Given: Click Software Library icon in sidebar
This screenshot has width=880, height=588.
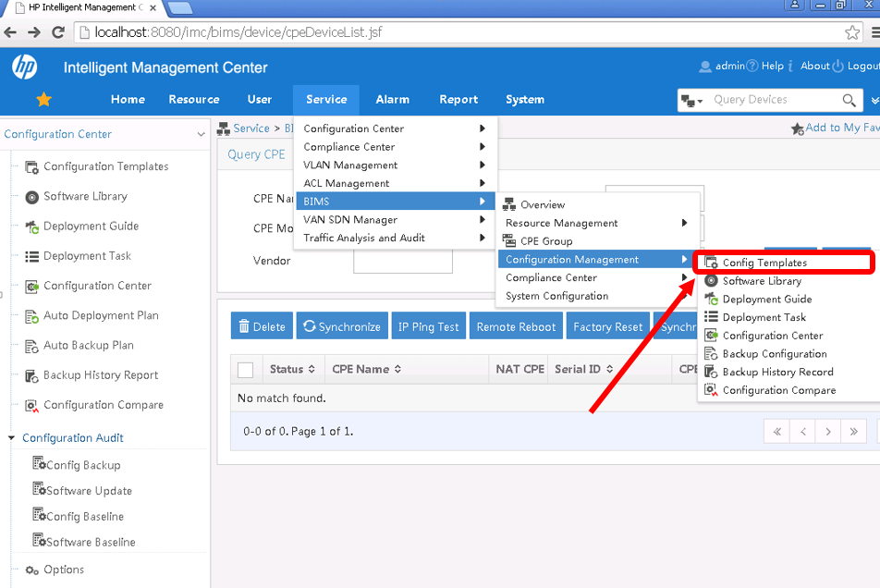Looking at the screenshot, I should pos(32,197).
